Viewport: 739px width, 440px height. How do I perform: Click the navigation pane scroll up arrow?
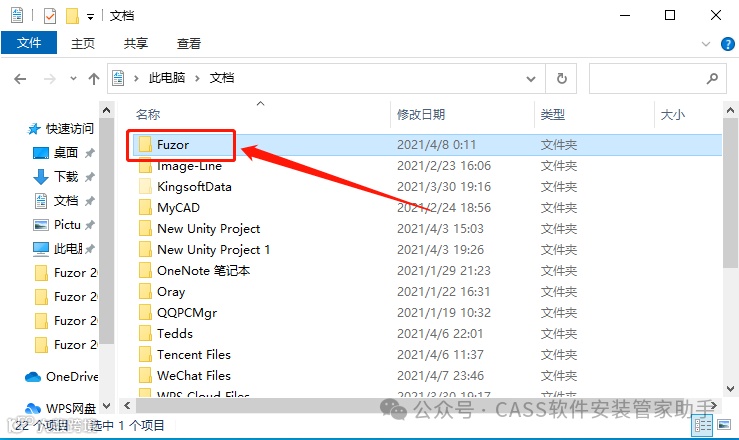[x=107, y=110]
